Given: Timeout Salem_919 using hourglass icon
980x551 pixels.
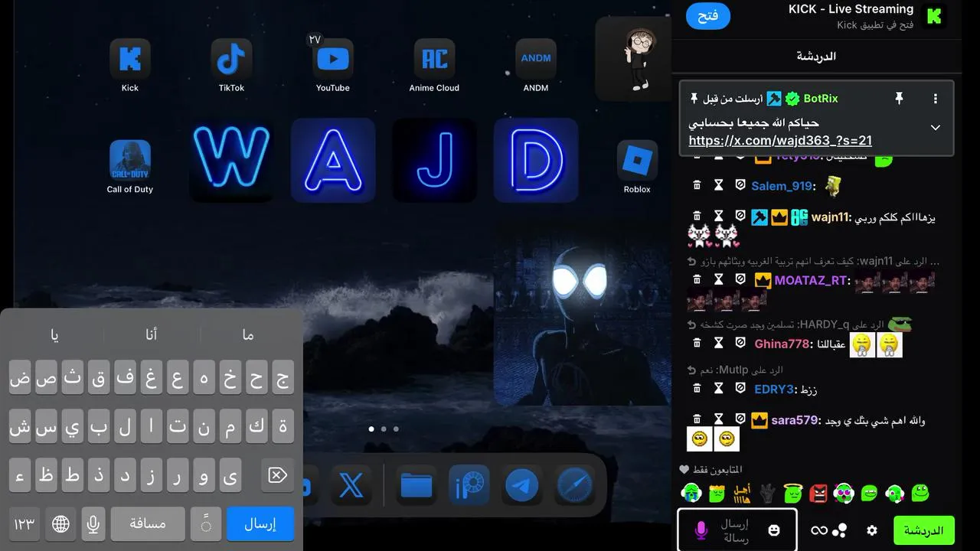Looking at the screenshot, I should click(x=718, y=185).
